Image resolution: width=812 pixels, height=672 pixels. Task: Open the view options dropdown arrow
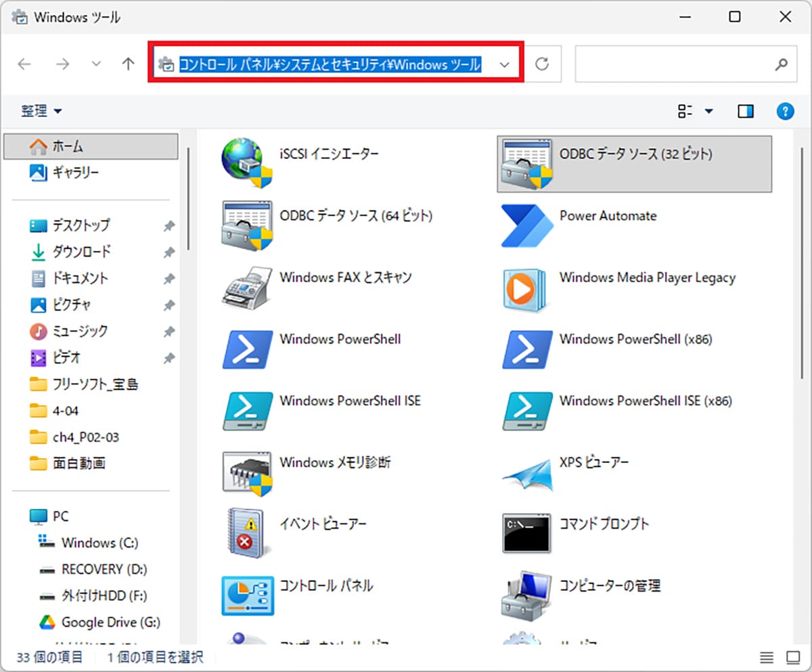coord(709,111)
